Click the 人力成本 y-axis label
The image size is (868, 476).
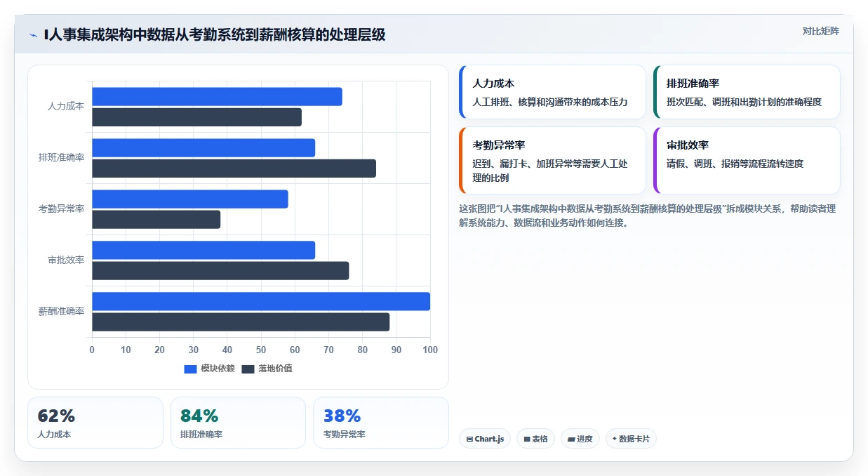coord(66,107)
